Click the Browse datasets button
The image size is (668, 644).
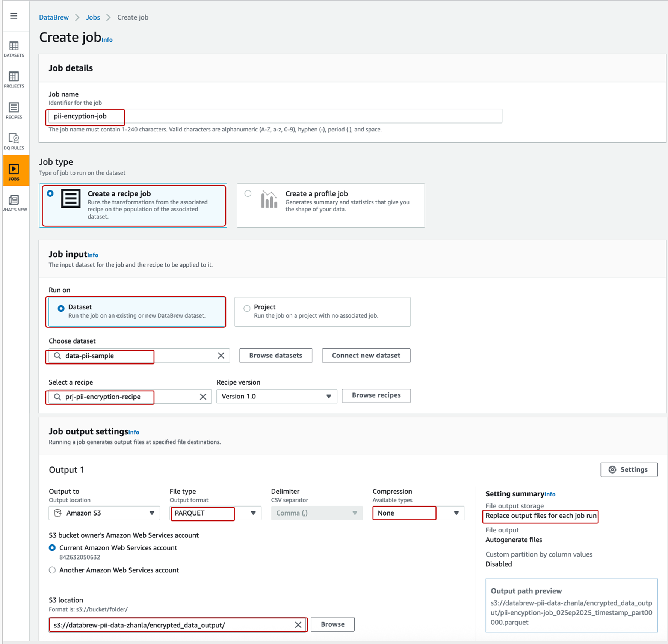pos(275,356)
